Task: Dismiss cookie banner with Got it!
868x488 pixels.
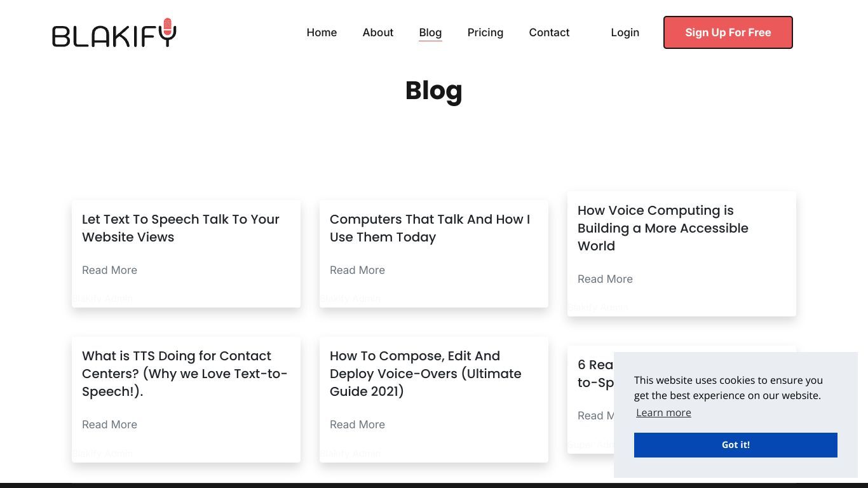Action: tap(736, 445)
